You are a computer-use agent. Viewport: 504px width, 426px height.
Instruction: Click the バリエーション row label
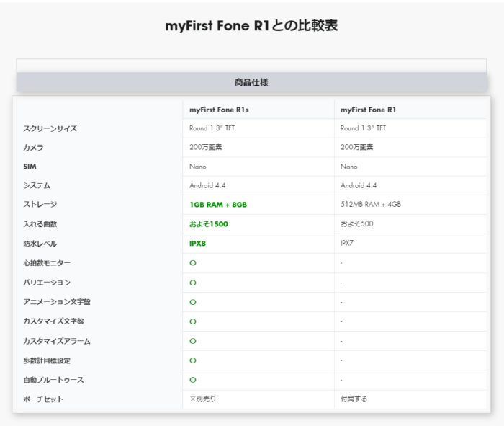tap(47, 282)
